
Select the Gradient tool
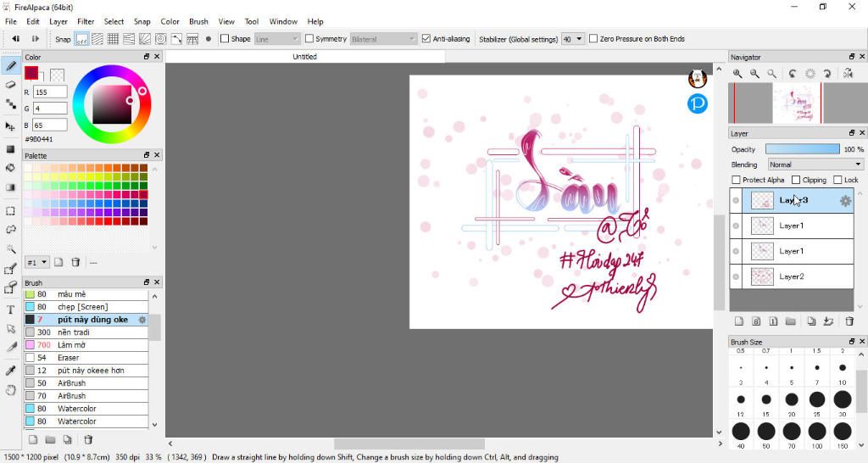[10, 187]
